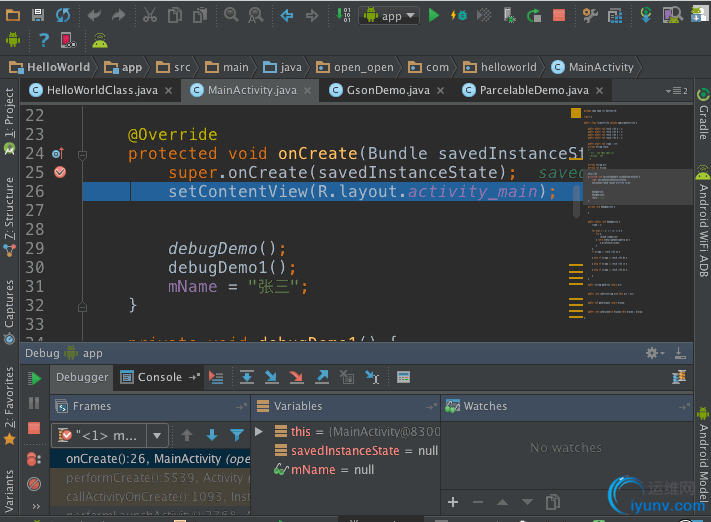Open the Gradle side panel
Screen dimensions: 711x522
pyautogui.click(x=703, y=115)
